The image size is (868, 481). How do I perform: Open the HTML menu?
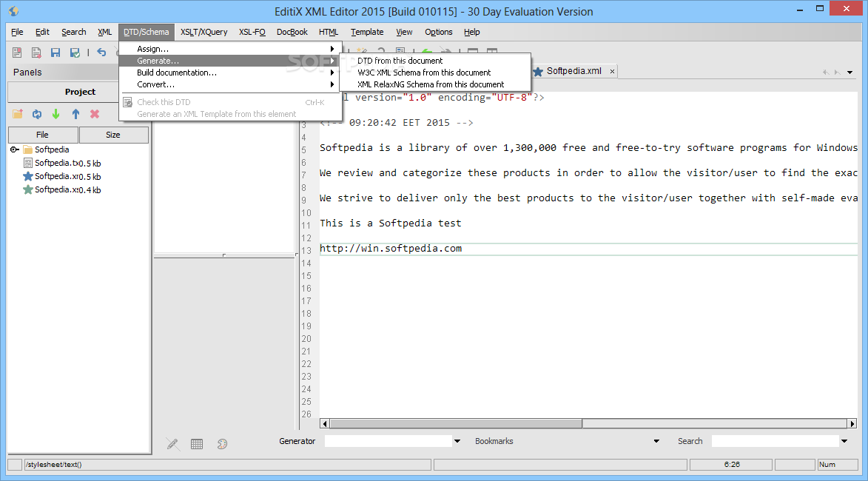click(x=329, y=32)
